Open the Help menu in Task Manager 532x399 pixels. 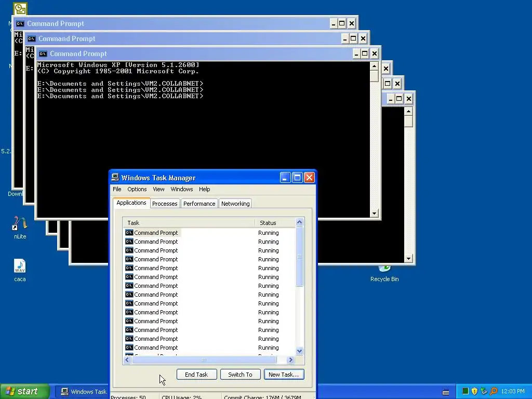click(x=204, y=189)
